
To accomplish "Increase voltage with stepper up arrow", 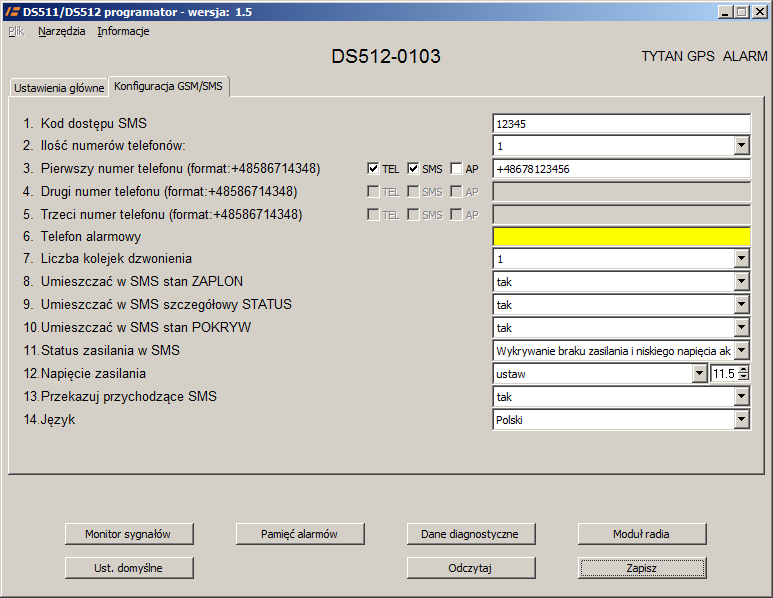I will coord(743,369).
